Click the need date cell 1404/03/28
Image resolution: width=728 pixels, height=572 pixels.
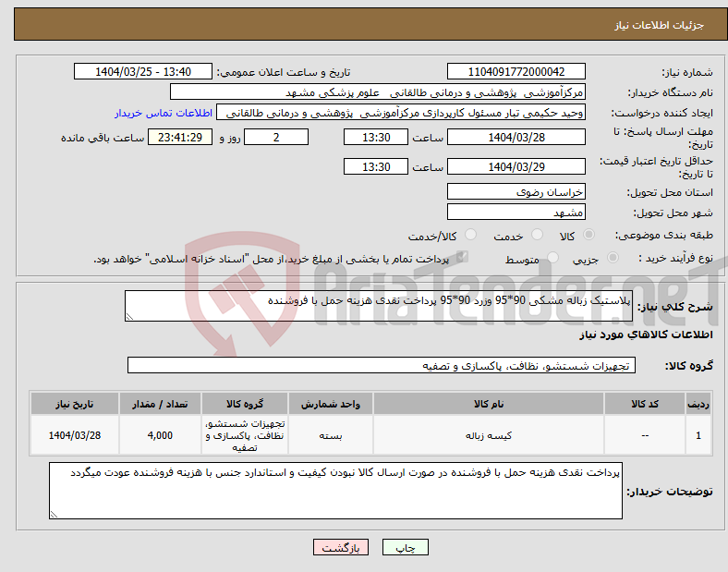coord(75,435)
